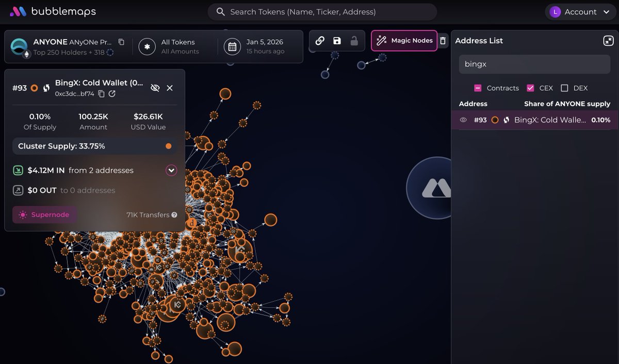Click the orange d-labeled bubble node
The width and height of the screenshot is (619, 364).
191,223
